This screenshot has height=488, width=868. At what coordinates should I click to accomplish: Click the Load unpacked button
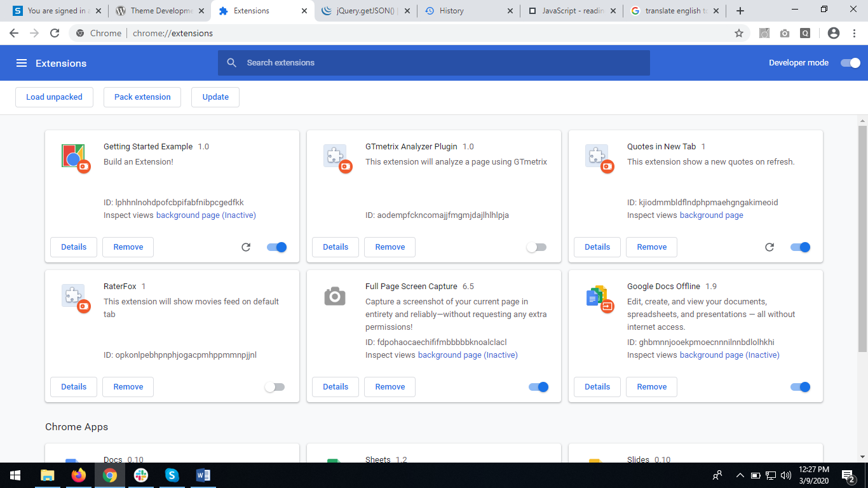click(54, 97)
